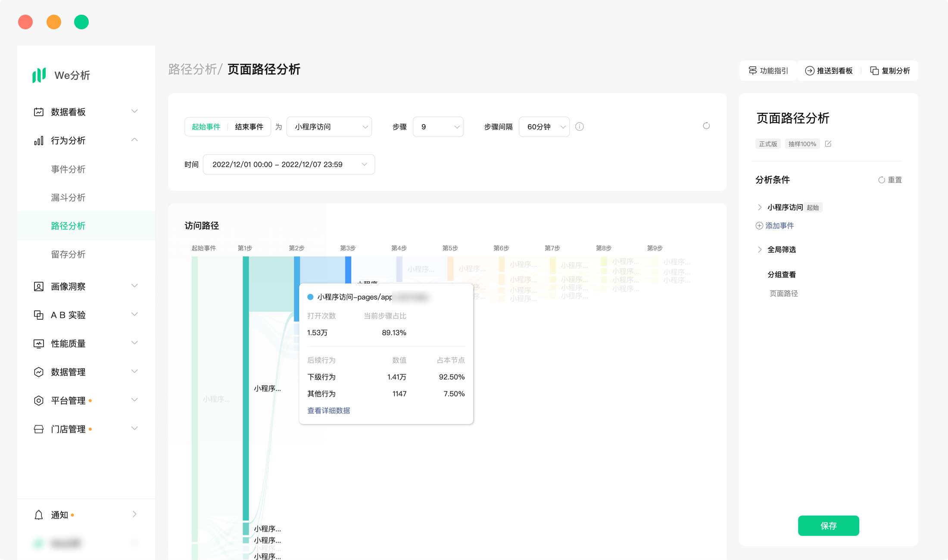Open 漏斗分析 in the sidebar
Image resolution: width=948 pixels, height=560 pixels.
point(68,198)
